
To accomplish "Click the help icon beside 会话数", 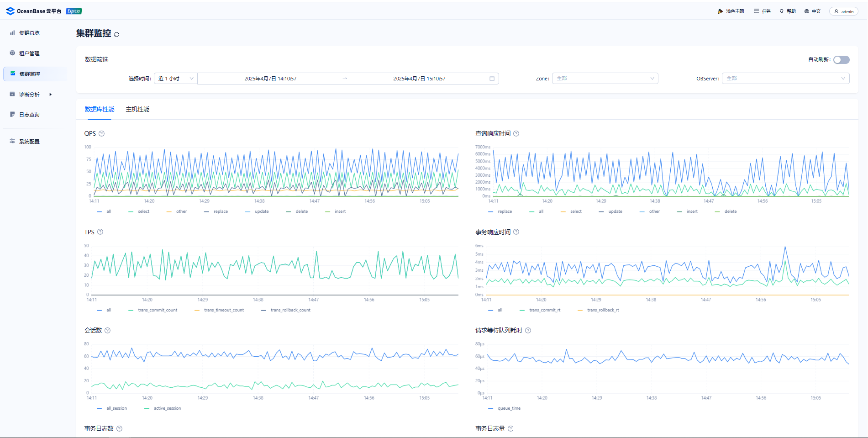I will [108, 331].
